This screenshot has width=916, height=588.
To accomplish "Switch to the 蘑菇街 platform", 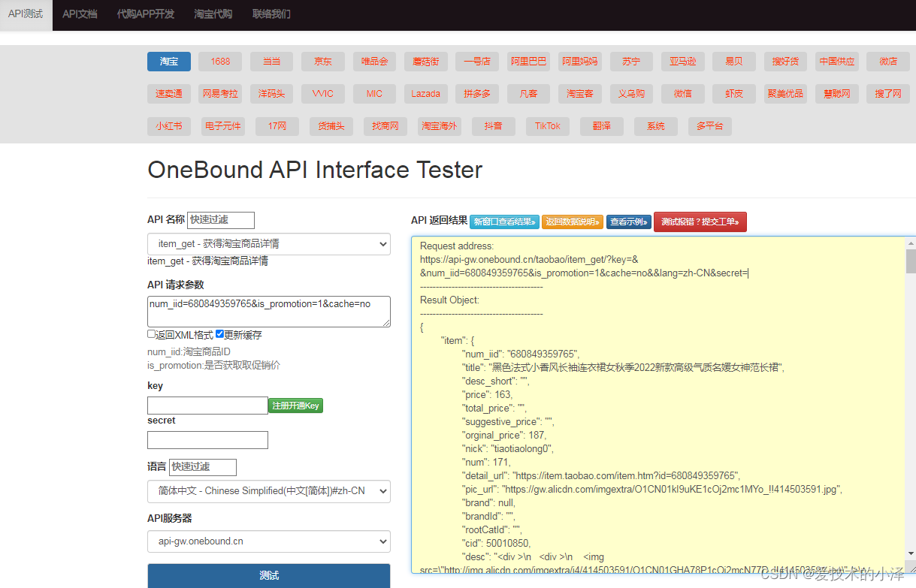I will 426,62.
